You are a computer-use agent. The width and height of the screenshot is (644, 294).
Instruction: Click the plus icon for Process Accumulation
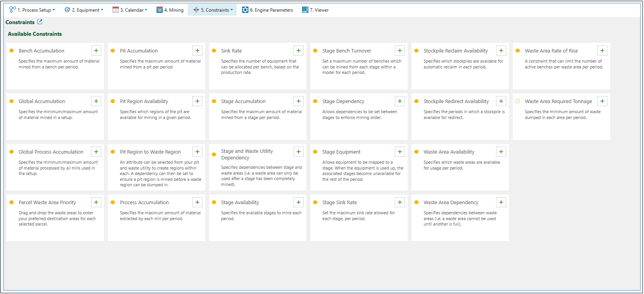pyautogui.click(x=197, y=202)
